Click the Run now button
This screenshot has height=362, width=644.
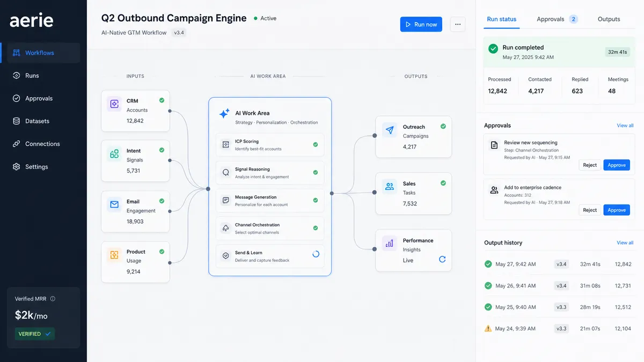tap(421, 24)
